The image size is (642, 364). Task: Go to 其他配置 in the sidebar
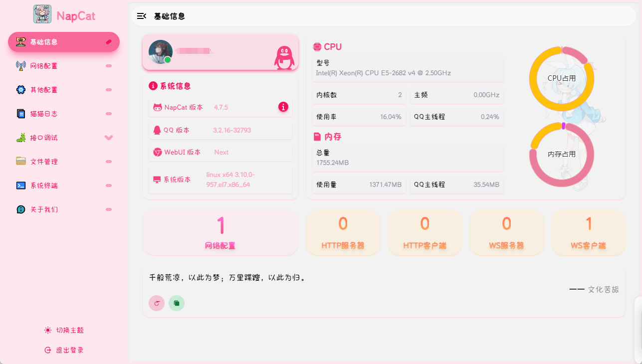coord(64,90)
